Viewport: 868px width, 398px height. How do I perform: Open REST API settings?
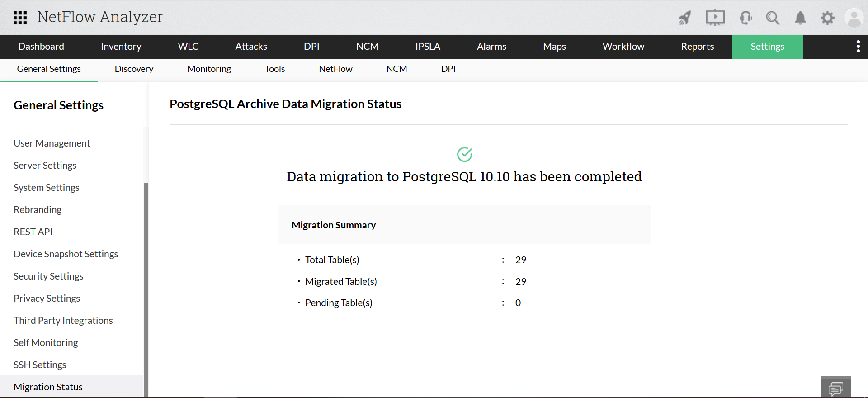tap(33, 232)
